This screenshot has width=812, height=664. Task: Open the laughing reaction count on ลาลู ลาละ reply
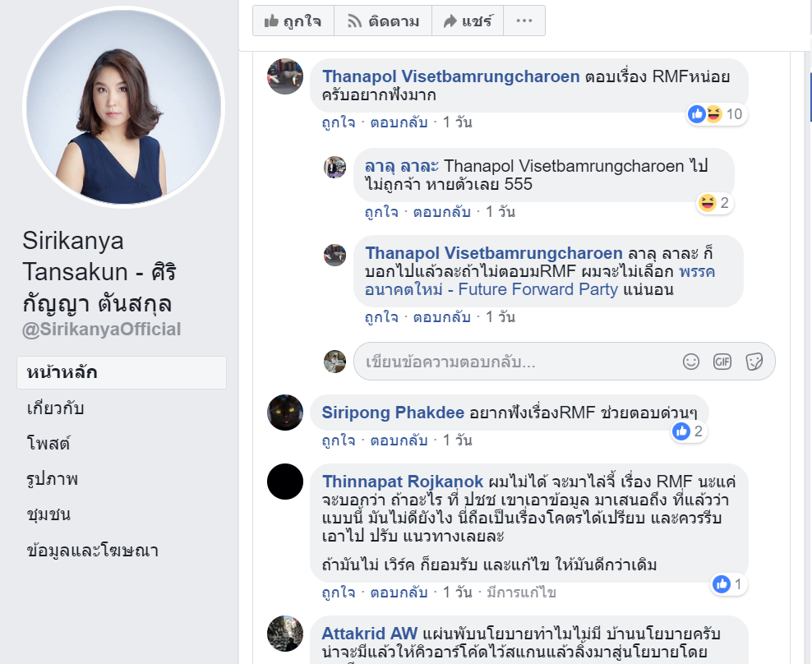714,202
